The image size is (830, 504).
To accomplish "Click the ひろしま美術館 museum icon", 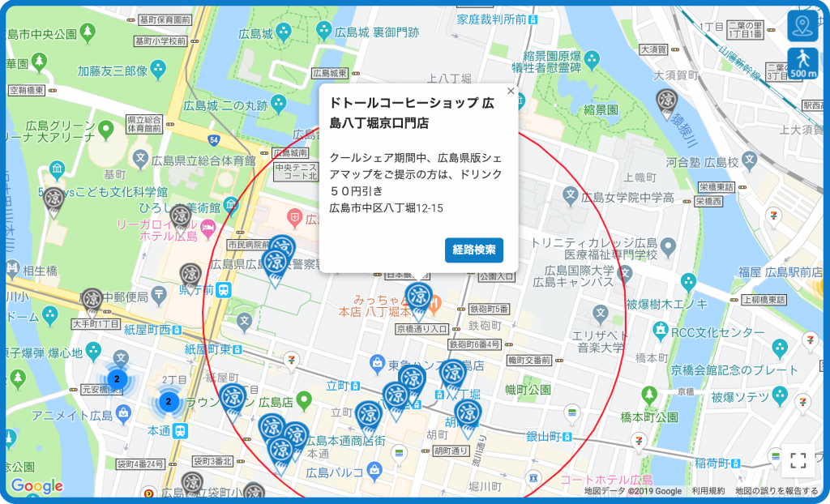I will point(230,204).
